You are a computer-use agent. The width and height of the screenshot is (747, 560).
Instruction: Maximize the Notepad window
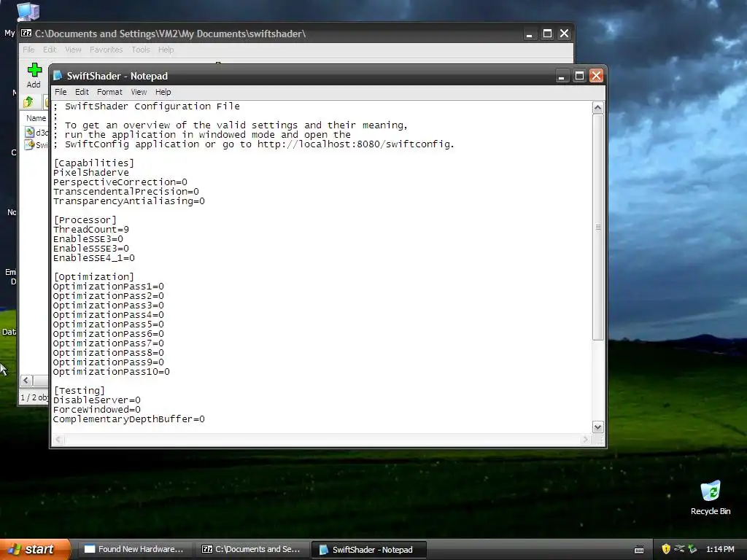coord(579,76)
